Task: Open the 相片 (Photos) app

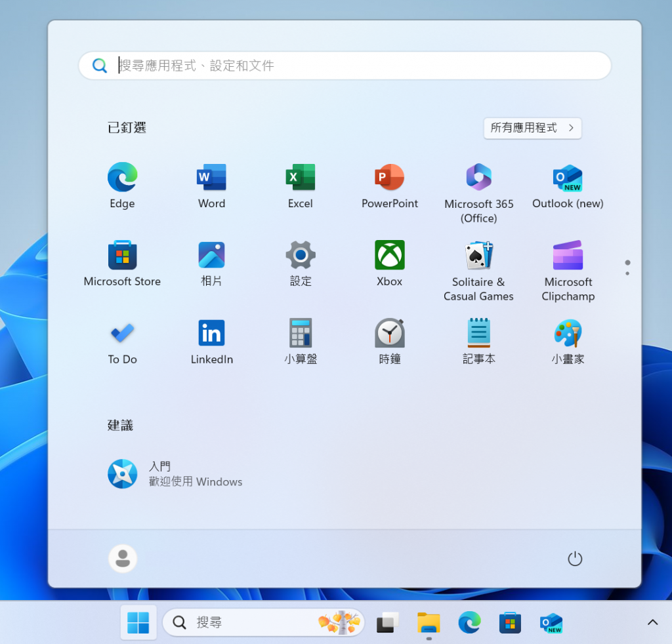Action: 211,263
